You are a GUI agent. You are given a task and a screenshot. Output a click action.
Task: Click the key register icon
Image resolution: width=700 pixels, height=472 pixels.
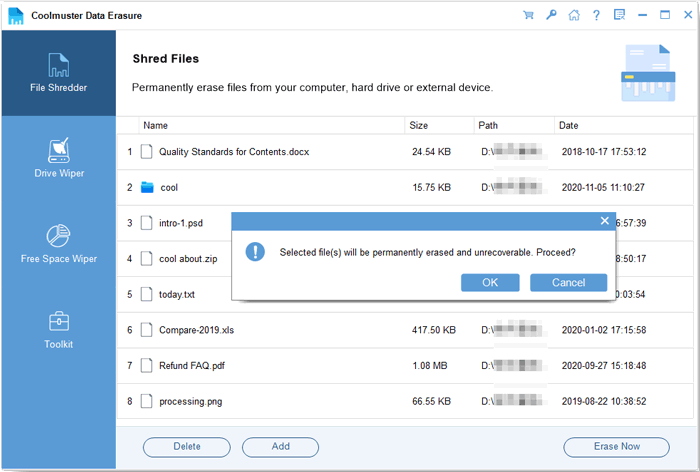[x=551, y=15]
